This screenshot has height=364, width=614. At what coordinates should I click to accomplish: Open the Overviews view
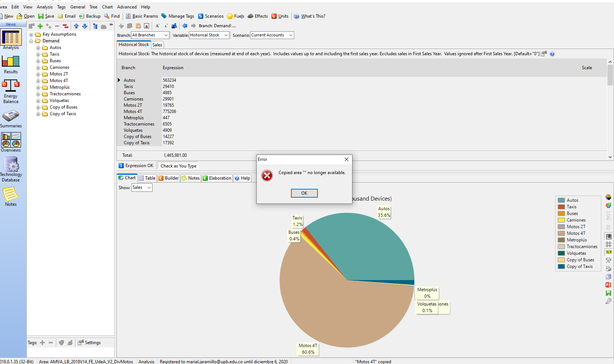pos(11,142)
